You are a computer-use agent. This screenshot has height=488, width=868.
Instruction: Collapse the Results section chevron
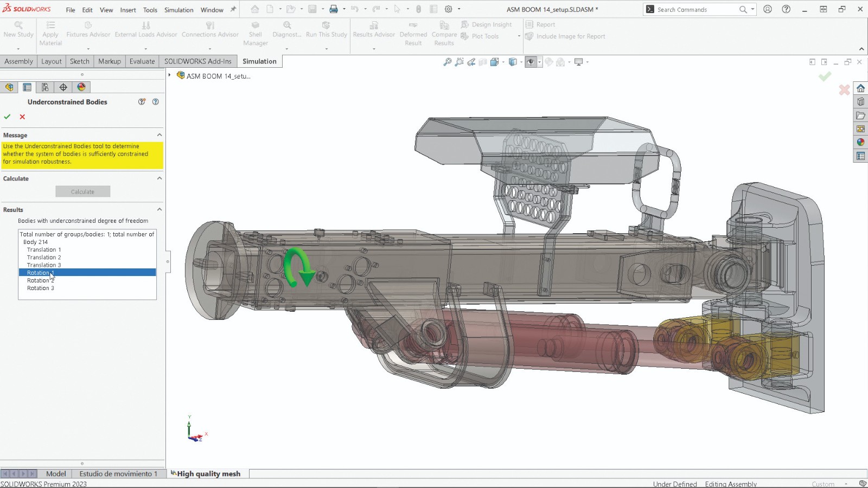(159, 209)
